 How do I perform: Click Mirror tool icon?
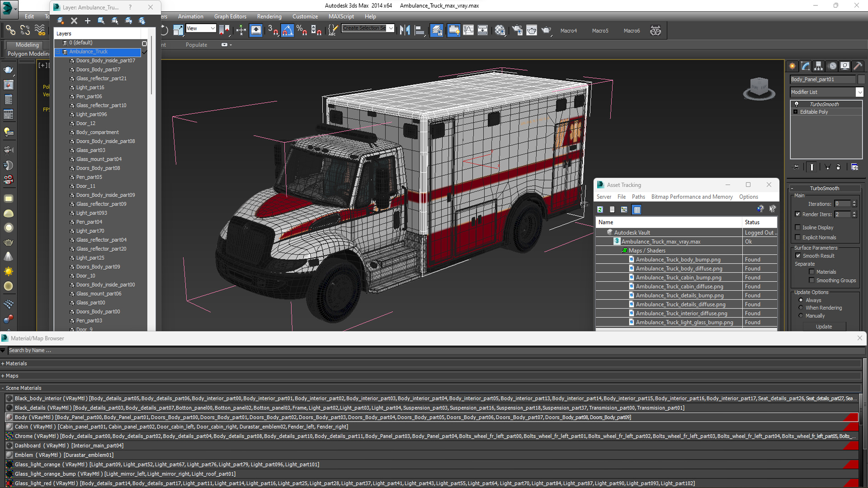(405, 30)
